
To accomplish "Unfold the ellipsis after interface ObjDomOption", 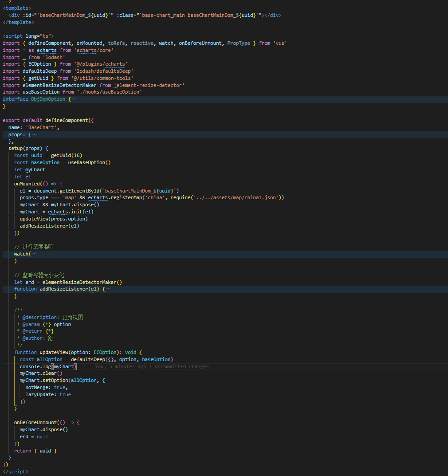I will (75, 99).
